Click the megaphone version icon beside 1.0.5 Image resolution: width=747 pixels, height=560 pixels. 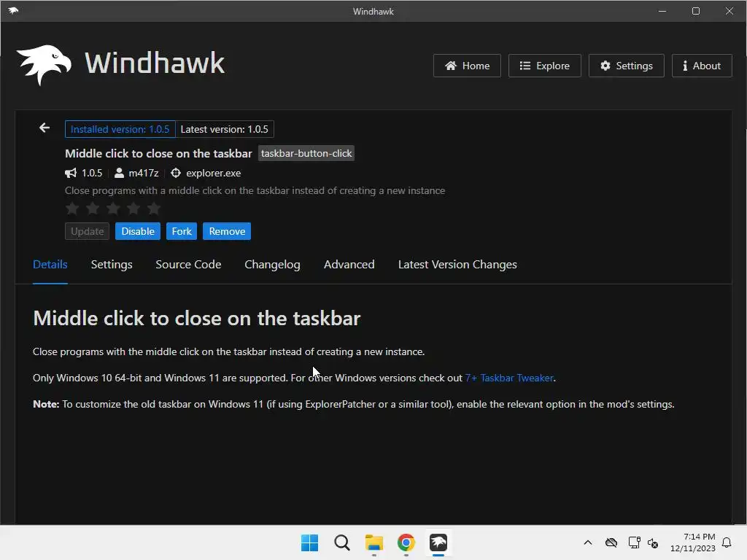click(x=71, y=173)
